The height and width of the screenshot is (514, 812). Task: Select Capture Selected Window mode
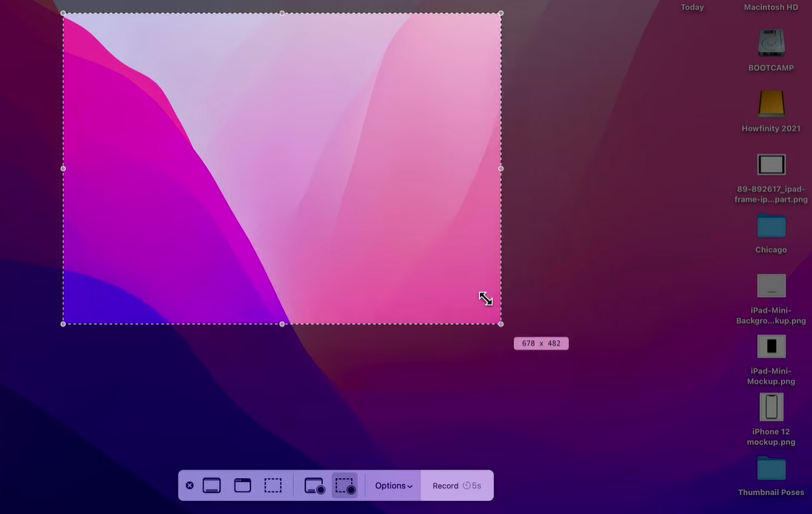click(243, 485)
